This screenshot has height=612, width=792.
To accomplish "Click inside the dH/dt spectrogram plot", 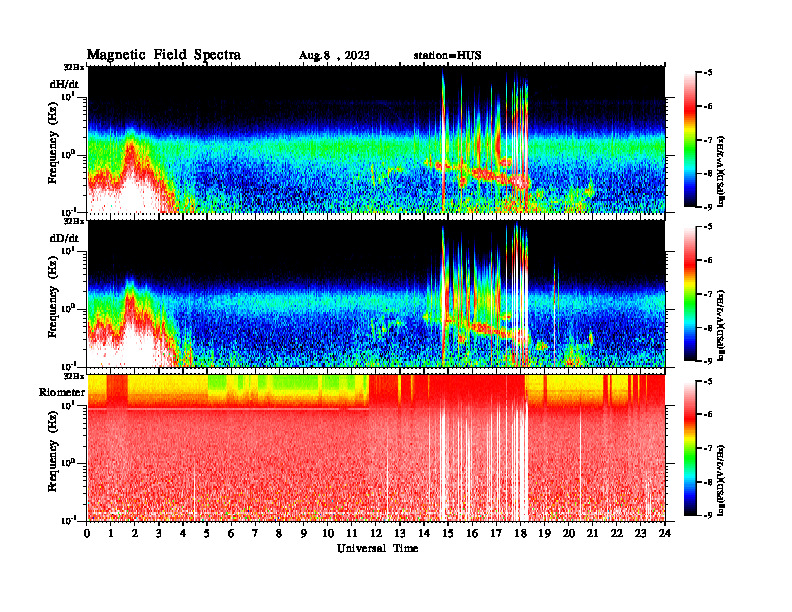I will pos(376,139).
